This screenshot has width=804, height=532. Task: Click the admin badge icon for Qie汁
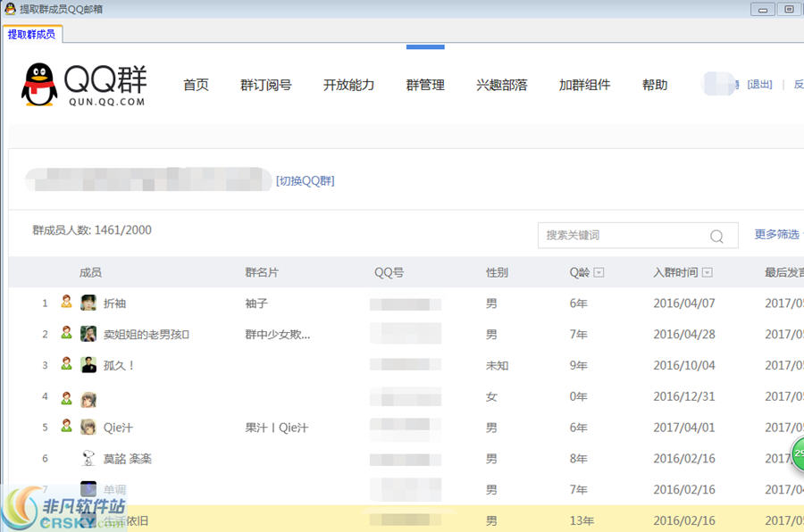point(66,426)
